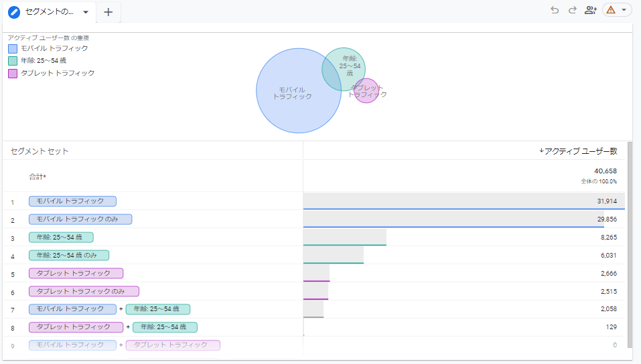The width and height of the screenshot is (641, 364).
Task: Click the 年齢: 25〜54 歳 のみ chip in row 4
Action: 69,256
